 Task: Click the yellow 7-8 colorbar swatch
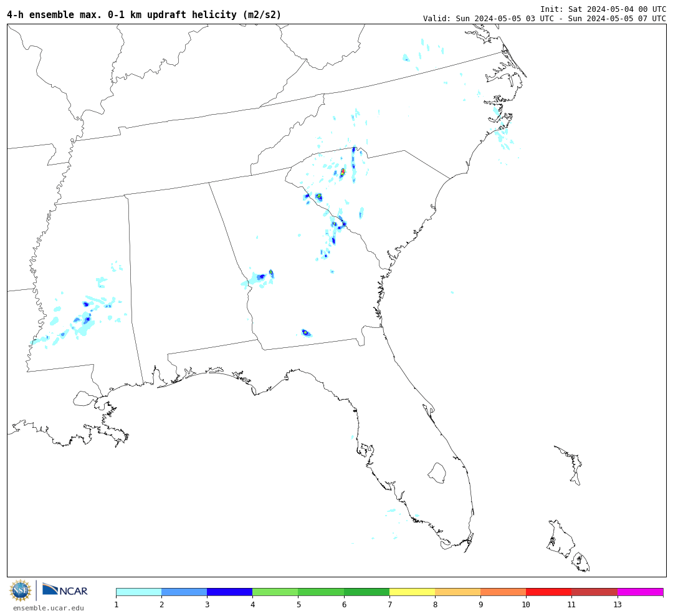click(412, 592)
